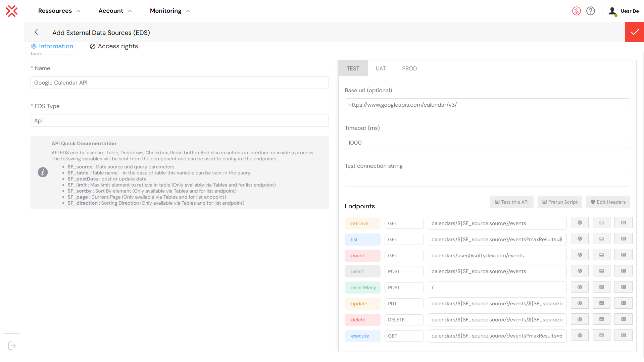This screenshot has width=644, height=362.
Task: Click the red X application logo
Action: click(12, 11)
